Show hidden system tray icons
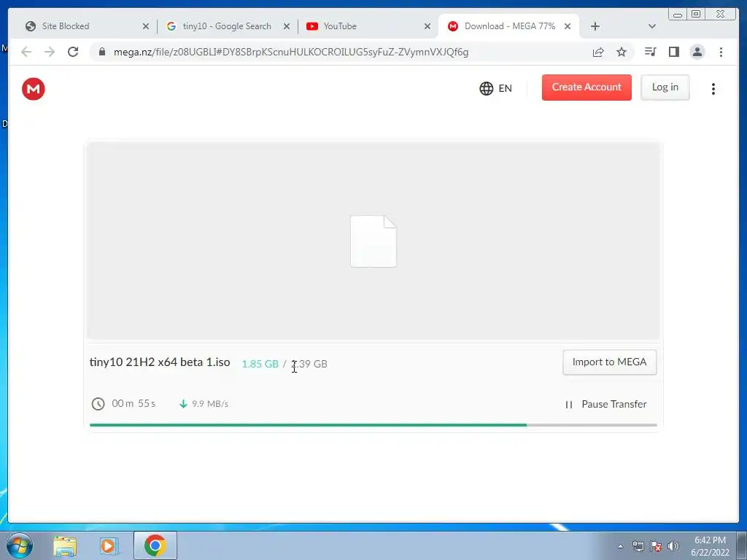747x560 pixels. click(620, 546)
